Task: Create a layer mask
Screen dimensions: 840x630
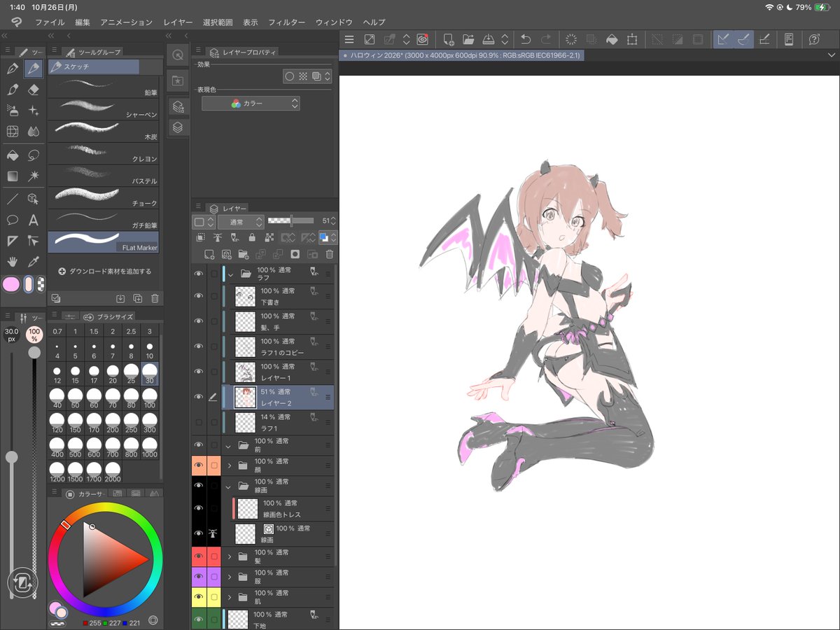Action: 295,254
